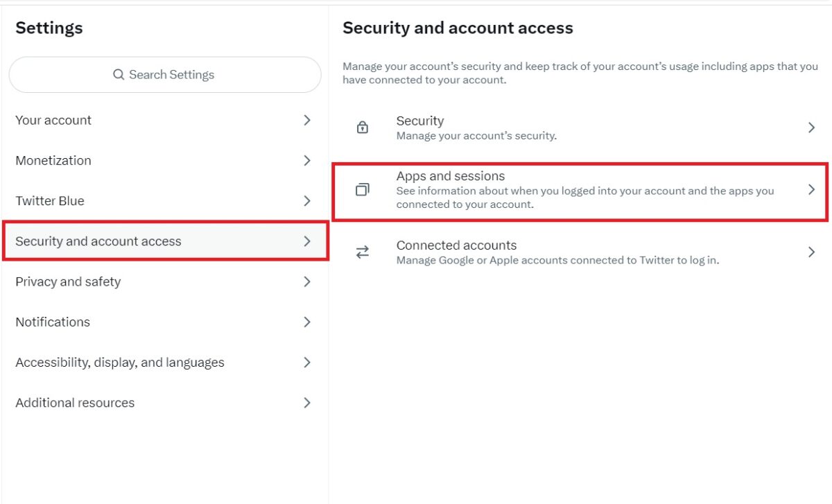Expand the Connected accounts chevron arrow

click(811, 252)
